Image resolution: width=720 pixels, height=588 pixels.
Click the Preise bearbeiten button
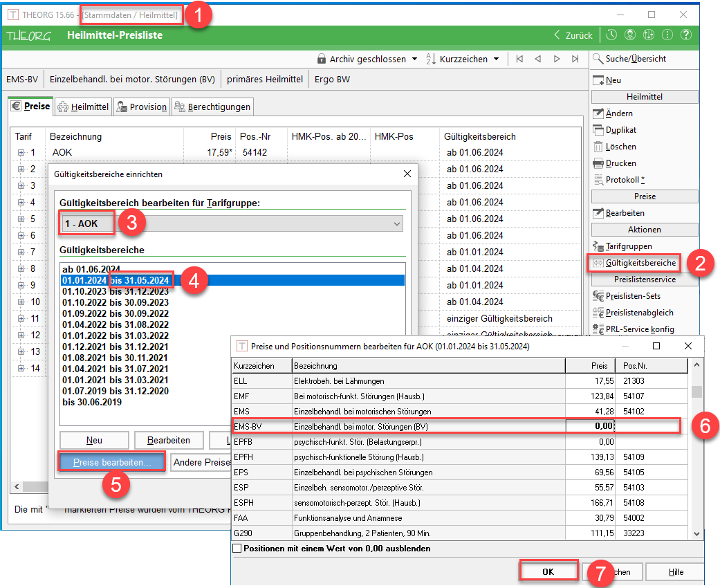[x=111, y=462]
